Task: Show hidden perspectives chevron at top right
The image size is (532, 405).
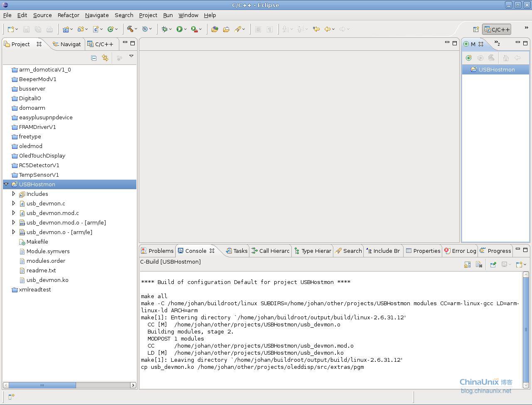Action: tap(526, 28)
